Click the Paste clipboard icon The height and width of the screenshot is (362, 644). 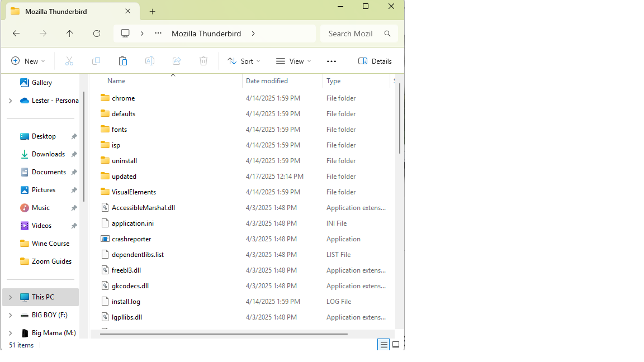pyautogui.click(x=123, y=61)
